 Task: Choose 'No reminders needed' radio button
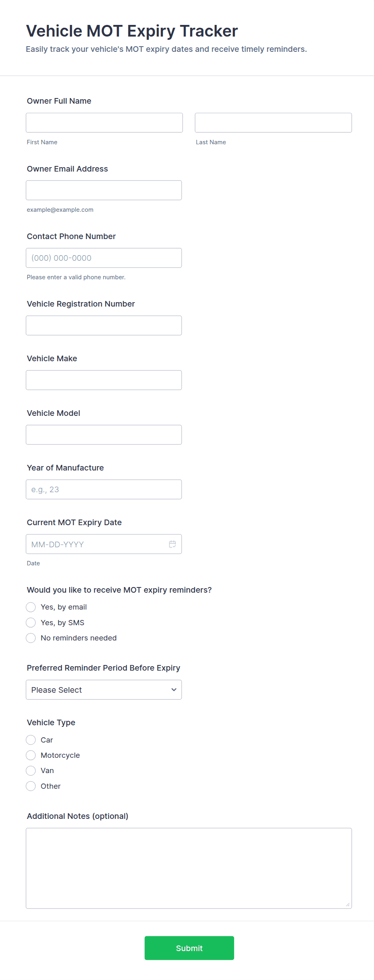click(x=31, y=638)
